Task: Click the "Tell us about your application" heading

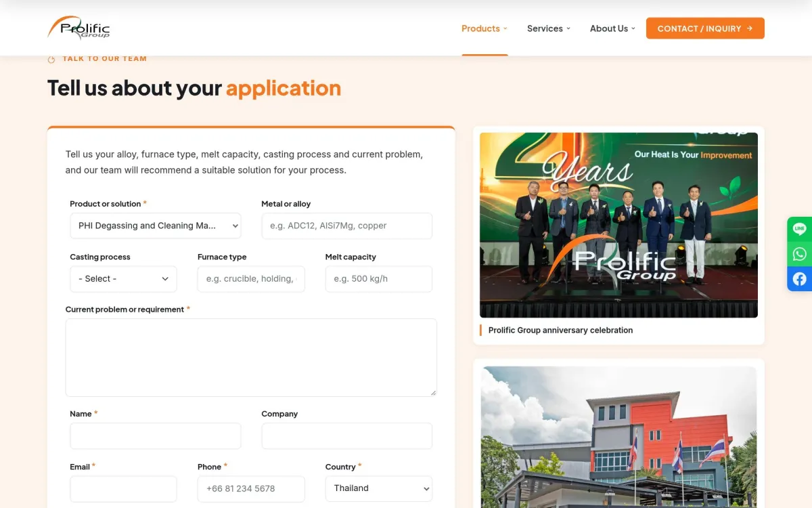Action: (x=194, y=88)
